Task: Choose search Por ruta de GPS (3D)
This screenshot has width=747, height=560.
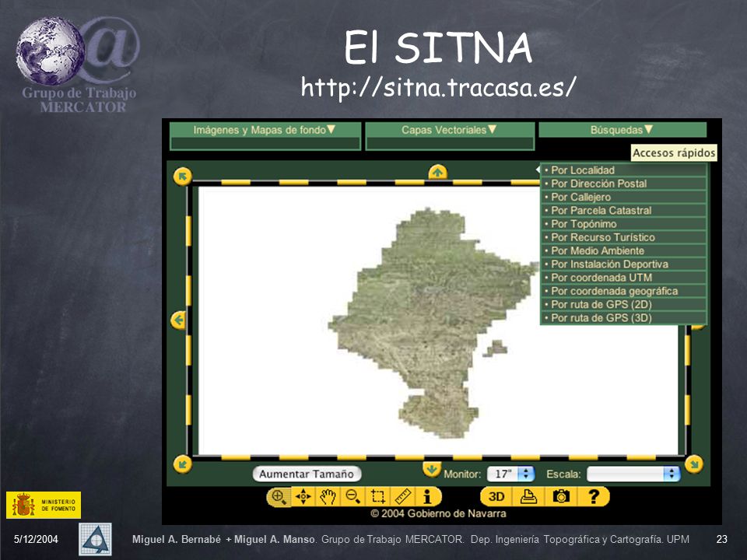Action: click(623, 317)
